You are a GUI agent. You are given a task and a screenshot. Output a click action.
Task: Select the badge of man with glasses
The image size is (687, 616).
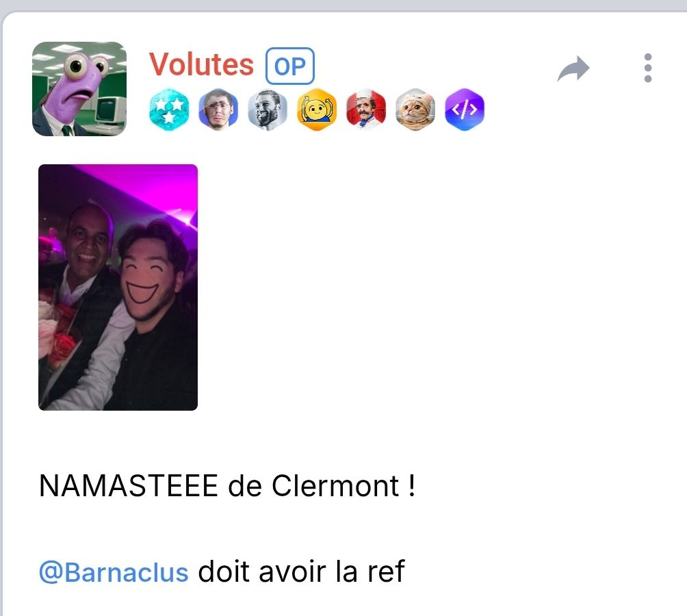point(218,110)
